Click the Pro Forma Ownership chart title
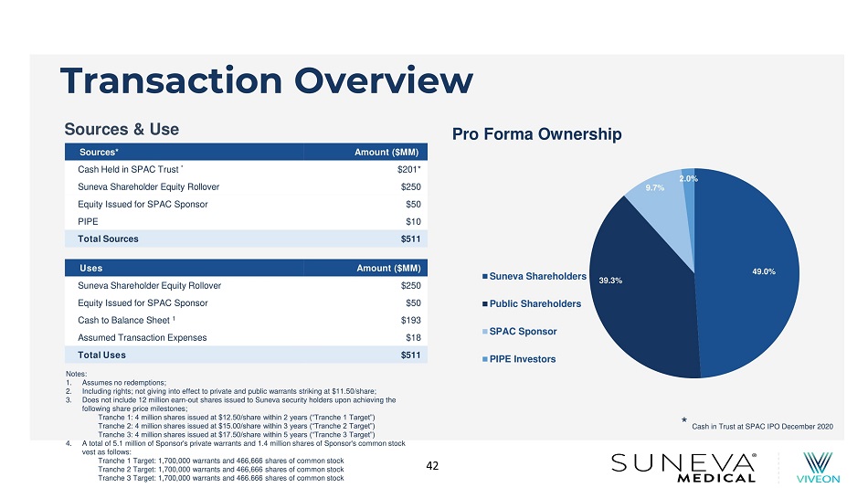This screenshot has width=868, height=488. coord(537,135)
